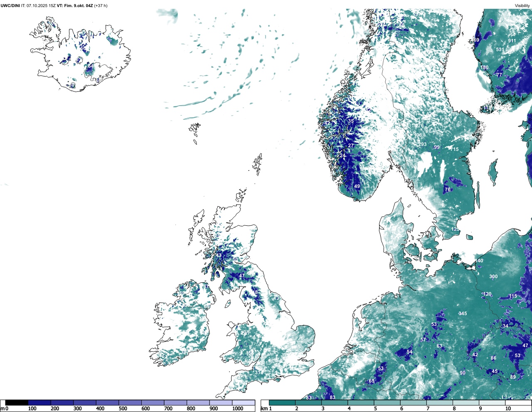
Task: Select the 100–200 m dark navy legend swatch
Action: [39, 403]
